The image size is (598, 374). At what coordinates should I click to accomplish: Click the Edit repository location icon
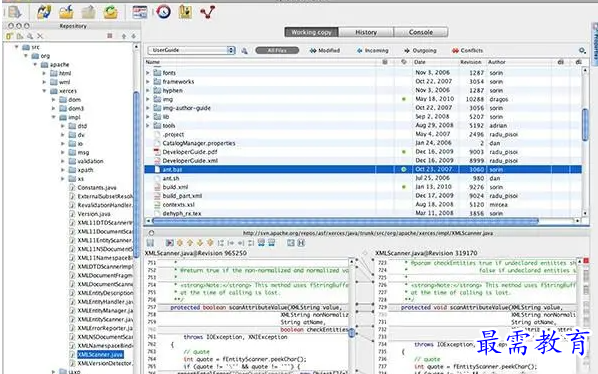(x=20, y=36)
